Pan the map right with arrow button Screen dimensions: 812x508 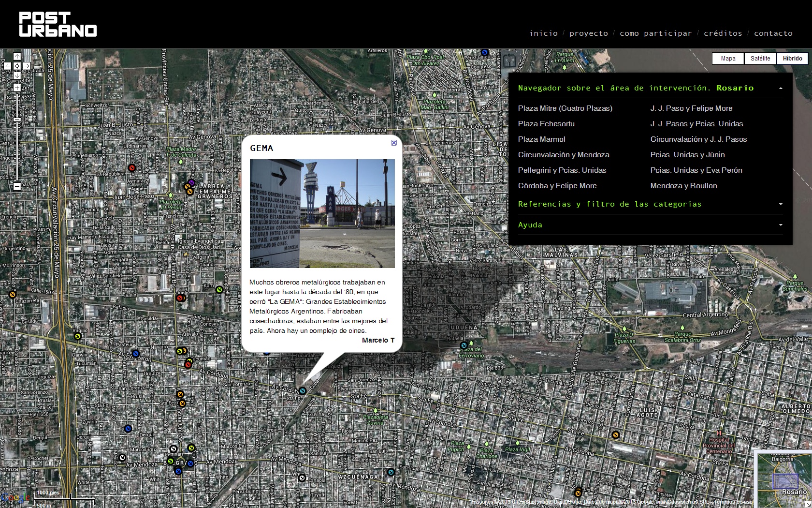[x=27, y=66]
